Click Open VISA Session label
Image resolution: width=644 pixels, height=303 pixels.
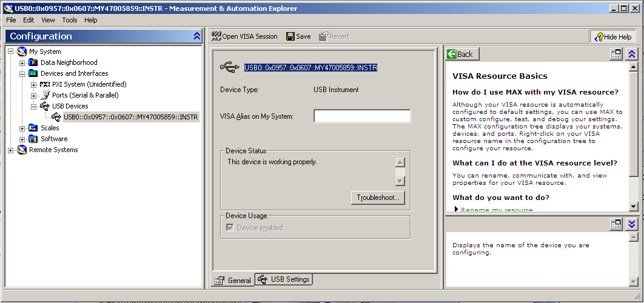pyautogui.click(x=250, y=36)
